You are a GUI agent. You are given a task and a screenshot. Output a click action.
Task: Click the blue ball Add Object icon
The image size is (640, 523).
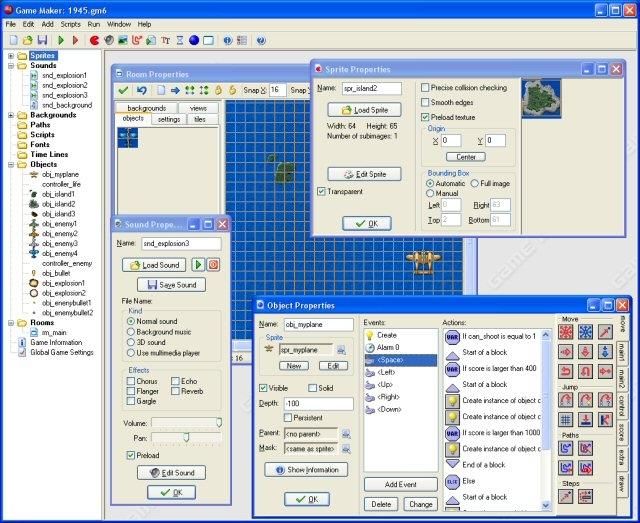pyautogui.click(x=194, y=40)
